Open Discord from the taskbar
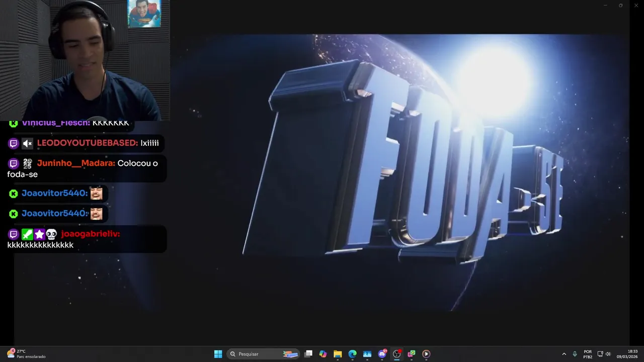Image resolution: width=644 pixels, height=362 pixels. [x=382, y=354]
